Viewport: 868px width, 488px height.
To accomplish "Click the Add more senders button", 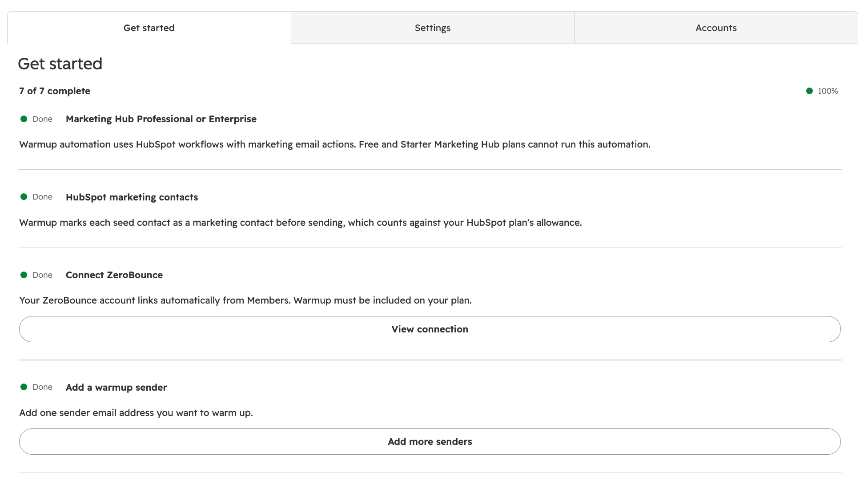I will [x=430, y=441].
